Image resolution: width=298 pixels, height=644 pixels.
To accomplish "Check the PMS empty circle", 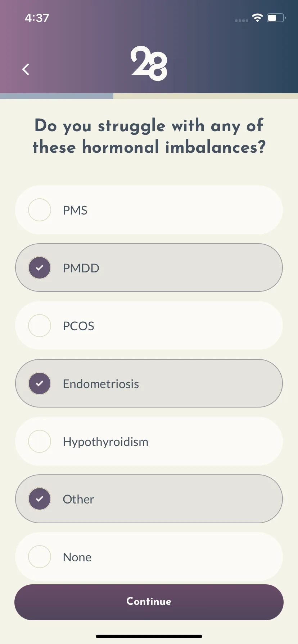I will coord(40,210).
